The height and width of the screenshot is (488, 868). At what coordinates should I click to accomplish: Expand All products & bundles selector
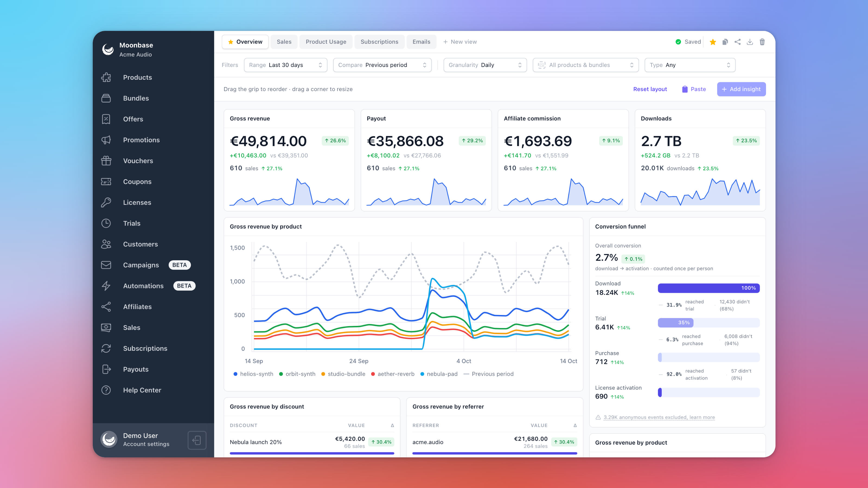tap(586, 65)
